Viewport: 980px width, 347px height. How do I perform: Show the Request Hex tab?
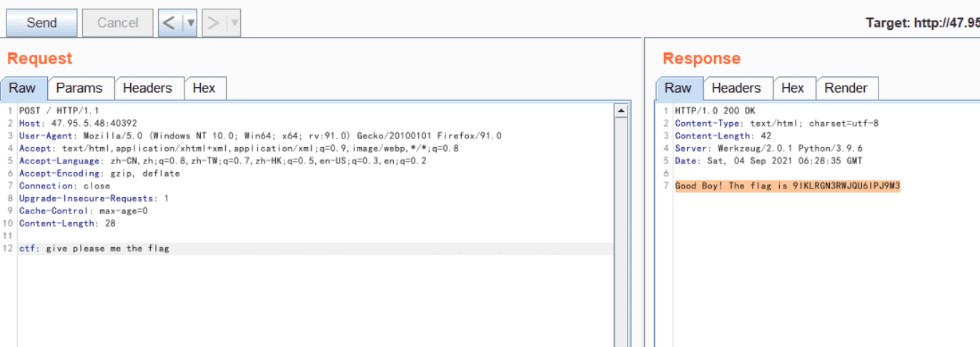204,89
